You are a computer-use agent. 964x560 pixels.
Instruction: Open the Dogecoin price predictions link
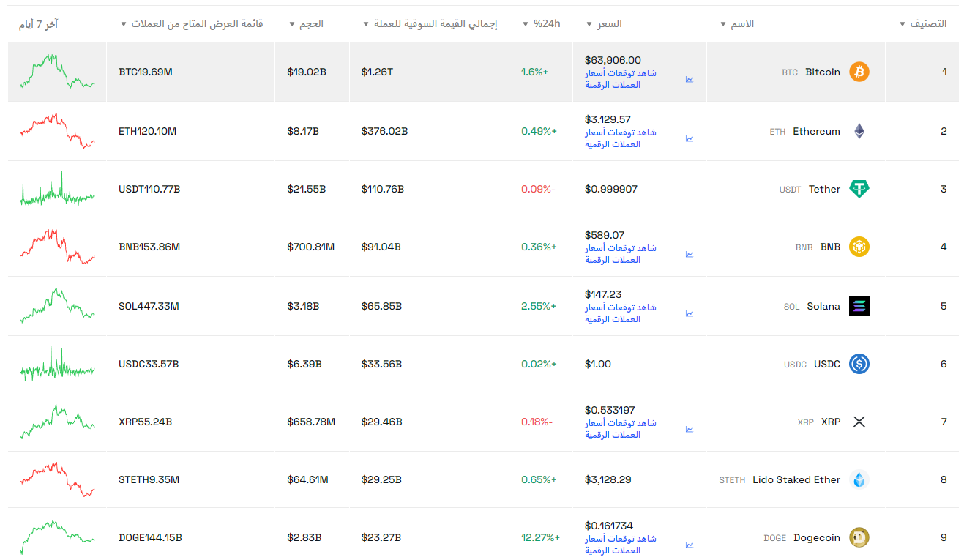(621, 545)
